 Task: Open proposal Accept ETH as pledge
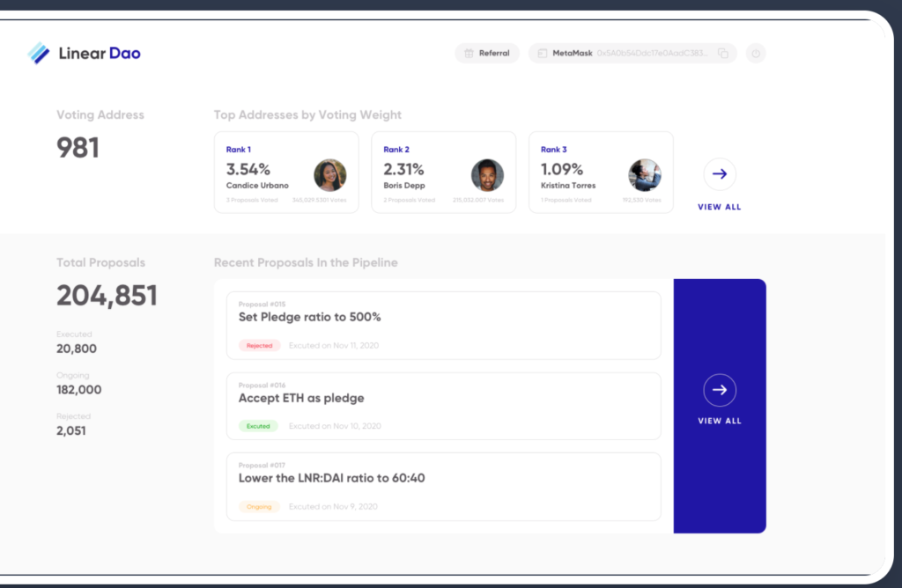point(444,406)
